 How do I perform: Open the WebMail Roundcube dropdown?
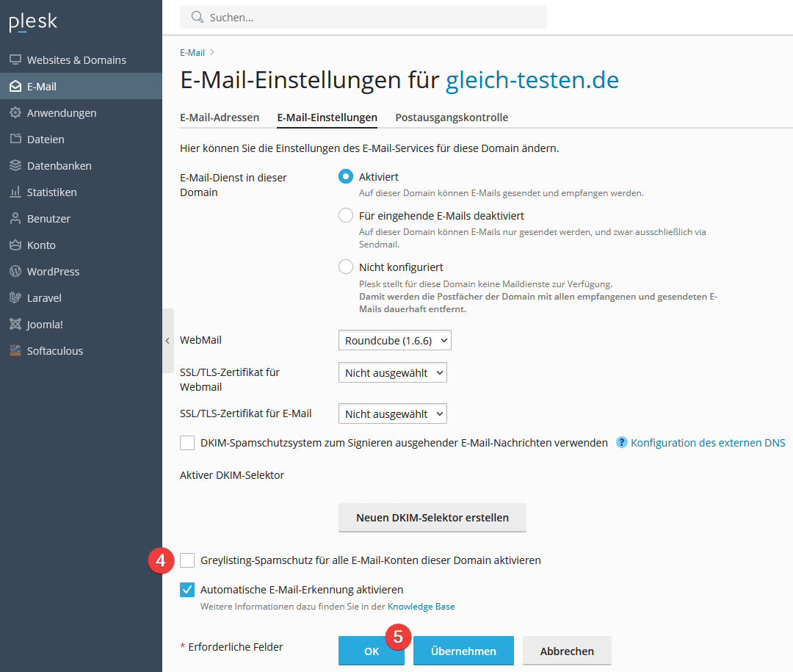394,341
